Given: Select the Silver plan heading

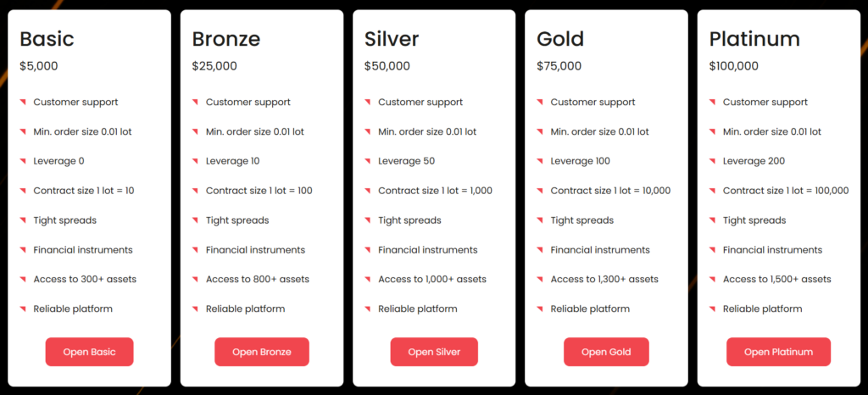Looking at the screenshot, I should [392, 39].
